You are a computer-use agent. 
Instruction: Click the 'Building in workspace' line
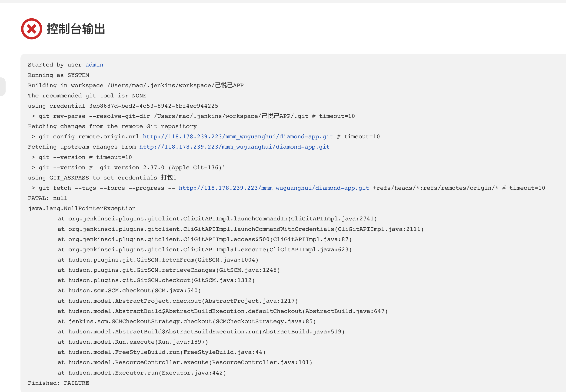point(136,85)
